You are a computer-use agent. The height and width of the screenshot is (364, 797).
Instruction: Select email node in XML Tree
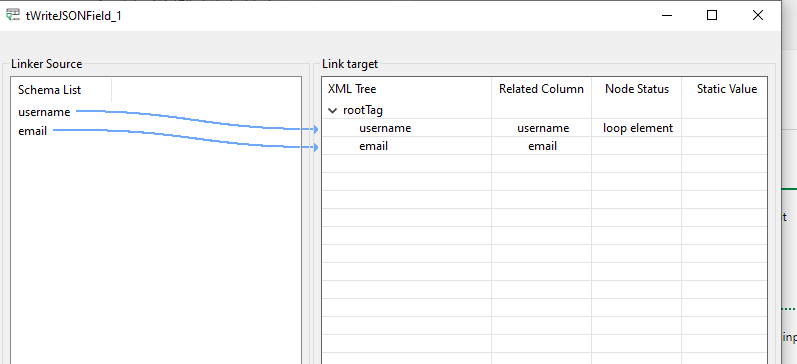point(373,146)
